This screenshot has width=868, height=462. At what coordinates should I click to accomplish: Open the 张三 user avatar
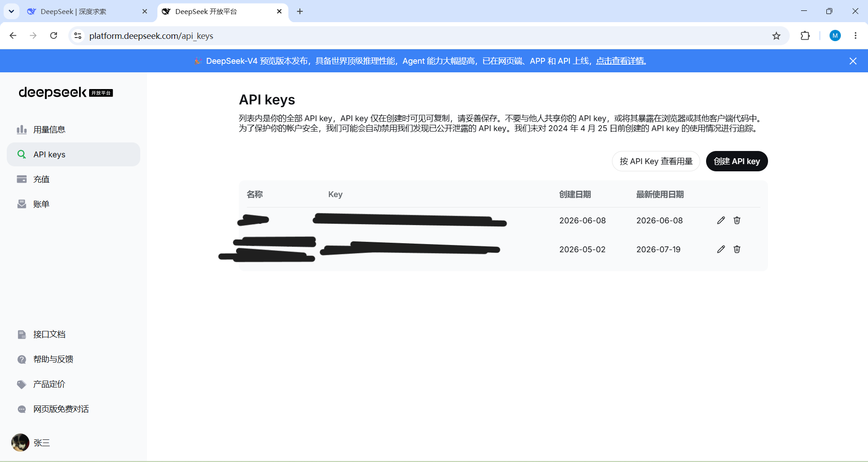[x=20, y=443]
